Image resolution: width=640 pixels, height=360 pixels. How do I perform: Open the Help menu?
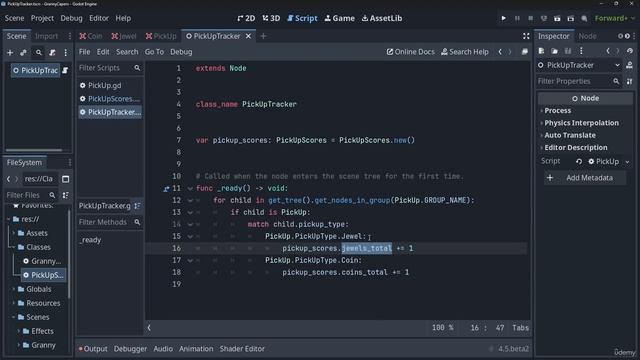(123, 18)
